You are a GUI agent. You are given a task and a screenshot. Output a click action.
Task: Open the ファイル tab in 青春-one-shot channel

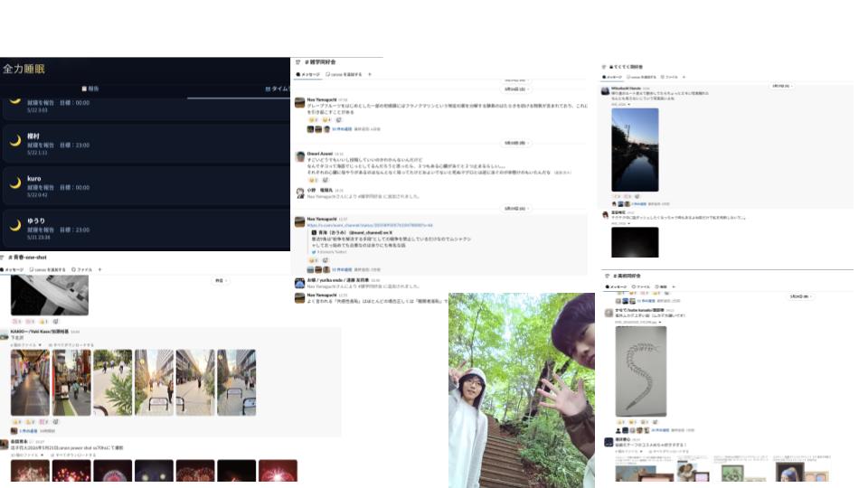(x=82, y=269)
